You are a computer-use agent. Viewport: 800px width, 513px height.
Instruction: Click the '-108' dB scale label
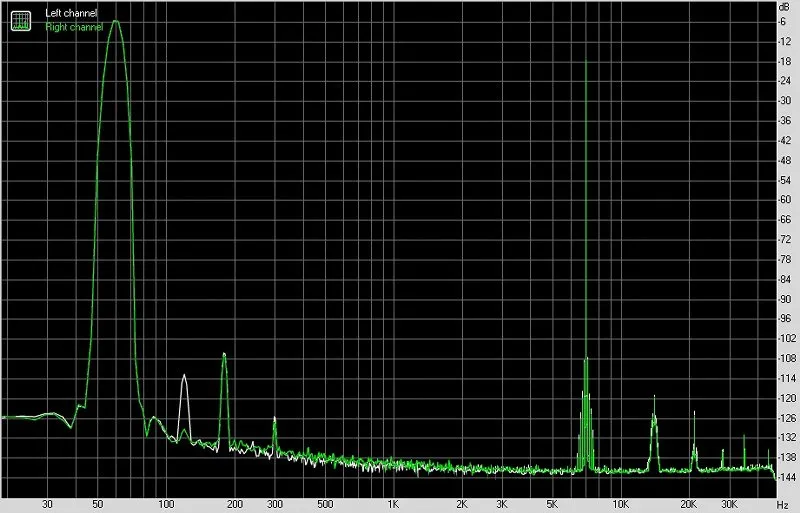click(786, 359)
